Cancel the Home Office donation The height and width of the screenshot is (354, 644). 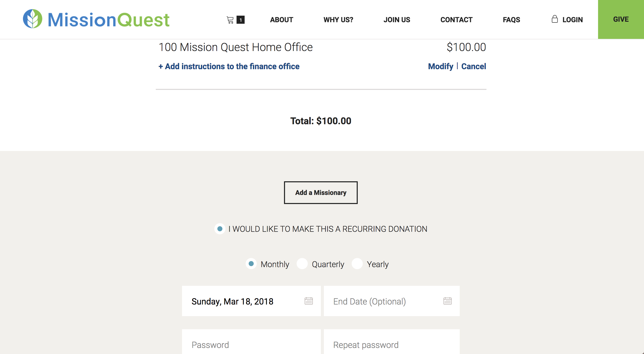pos(474,66)
